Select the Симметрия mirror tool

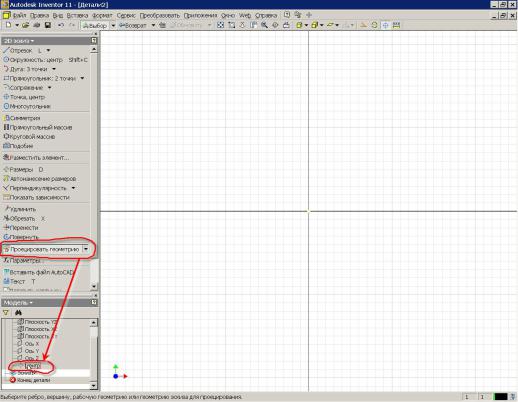coord(22,118)
